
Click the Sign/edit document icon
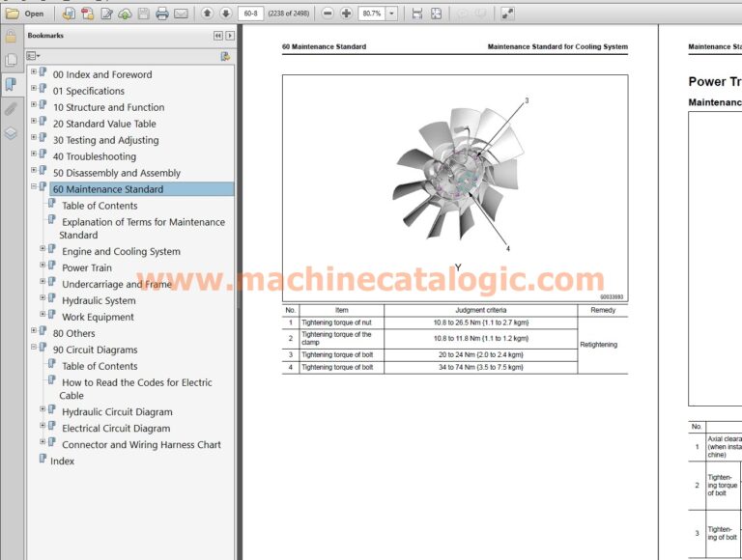click(106, 14)
